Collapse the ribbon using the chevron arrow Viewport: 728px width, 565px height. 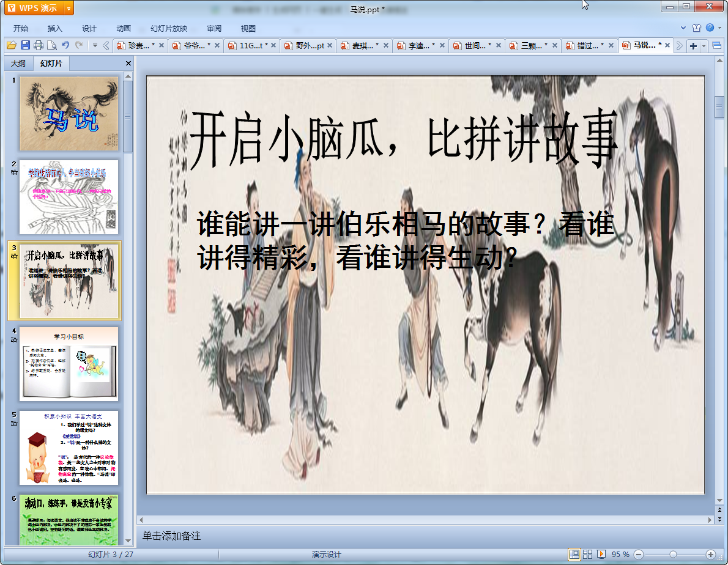683,28
